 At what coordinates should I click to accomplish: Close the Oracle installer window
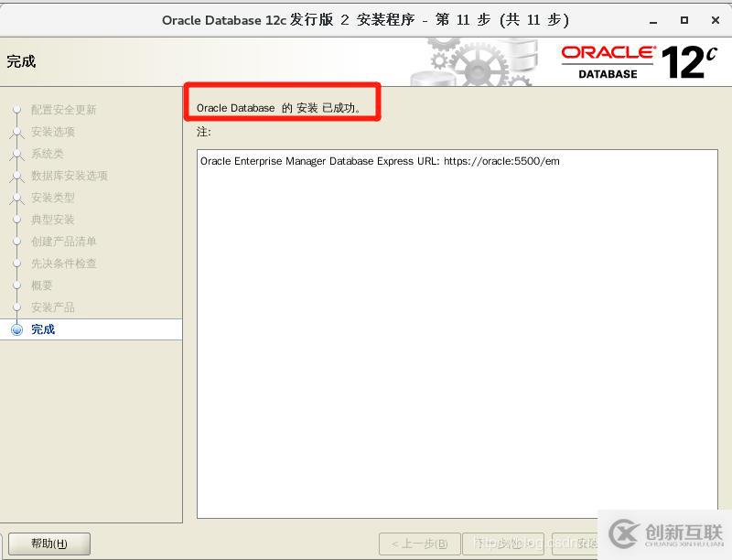[x=712, y=19]
